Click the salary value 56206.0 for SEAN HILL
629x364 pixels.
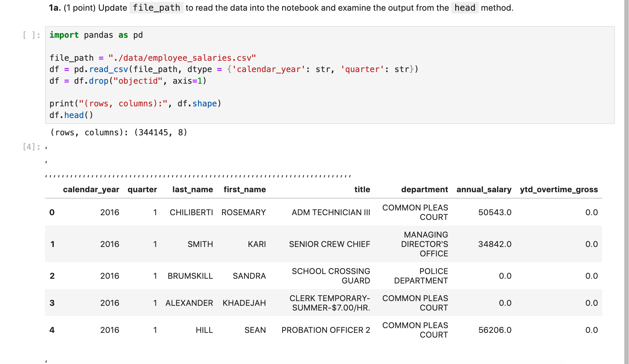click(494, 330)
